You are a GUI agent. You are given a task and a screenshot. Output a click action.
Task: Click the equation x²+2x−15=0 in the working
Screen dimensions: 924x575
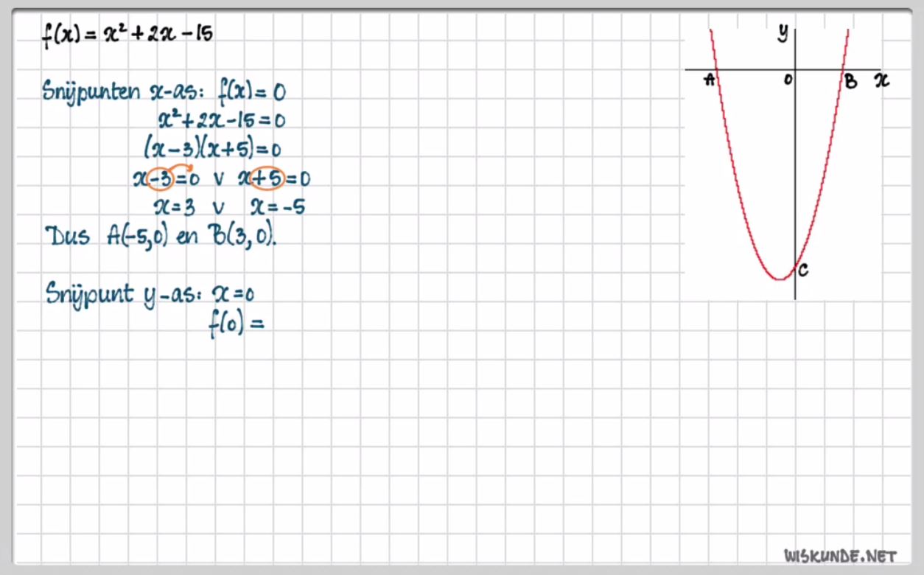[222, 120]
